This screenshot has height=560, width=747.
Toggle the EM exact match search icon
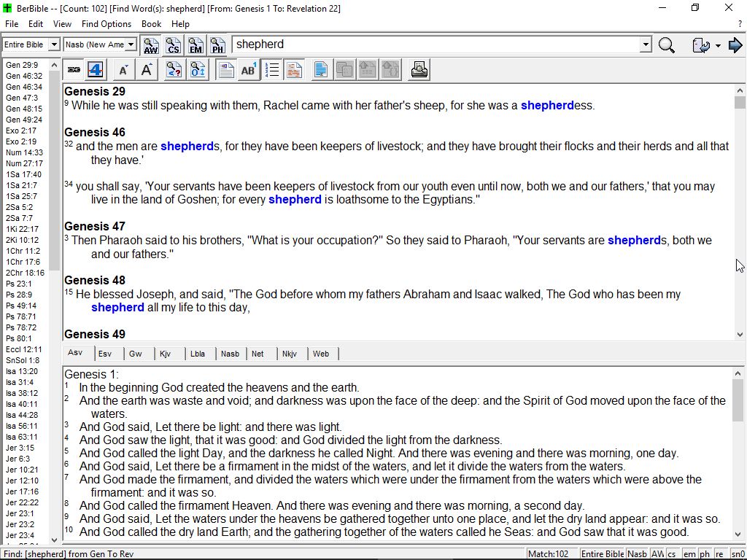click(x=196, y=44)
